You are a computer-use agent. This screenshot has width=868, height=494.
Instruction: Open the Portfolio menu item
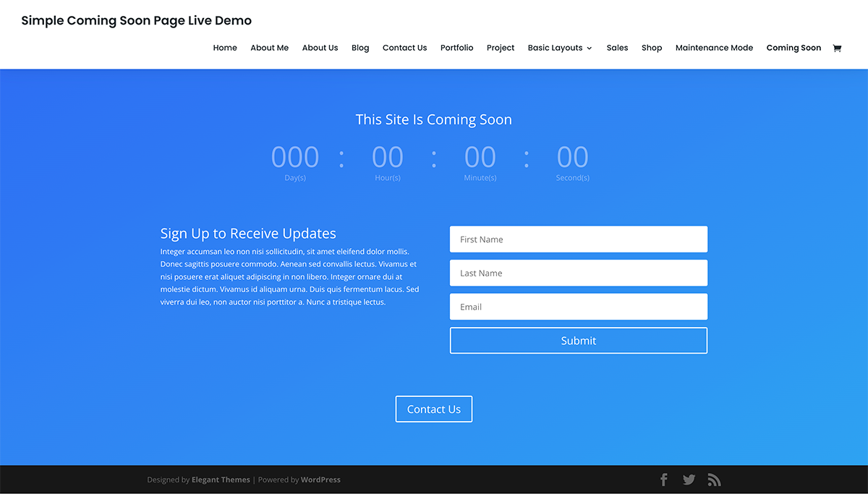(x=456, y=48)
